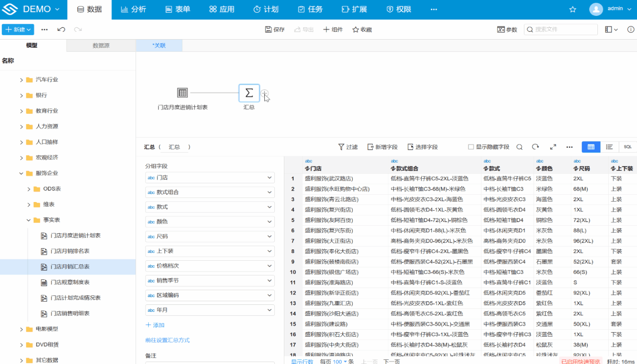This screenshot has height=364, width=637.
Task: Switch to the 数据源 tab
Action: 101,45
